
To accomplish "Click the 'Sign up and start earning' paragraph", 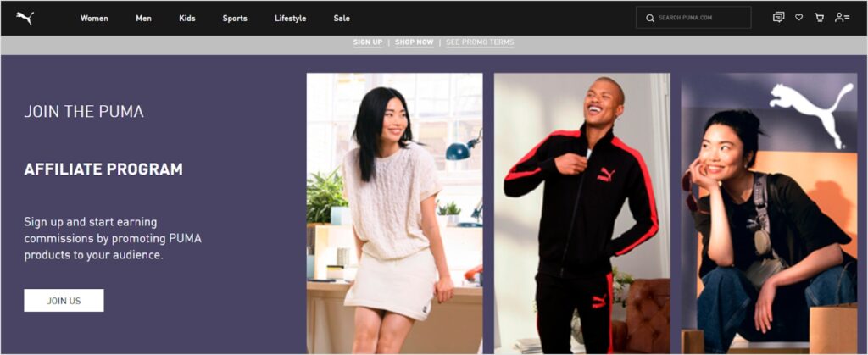I will tap(113, 239).
